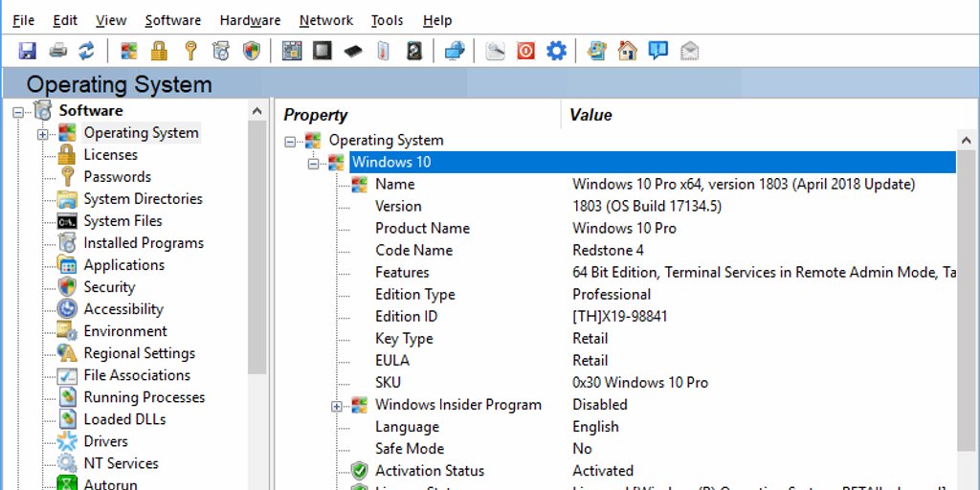Click the padlock Licenses toolbar icon
980x490 pixels.
(160, 51)
